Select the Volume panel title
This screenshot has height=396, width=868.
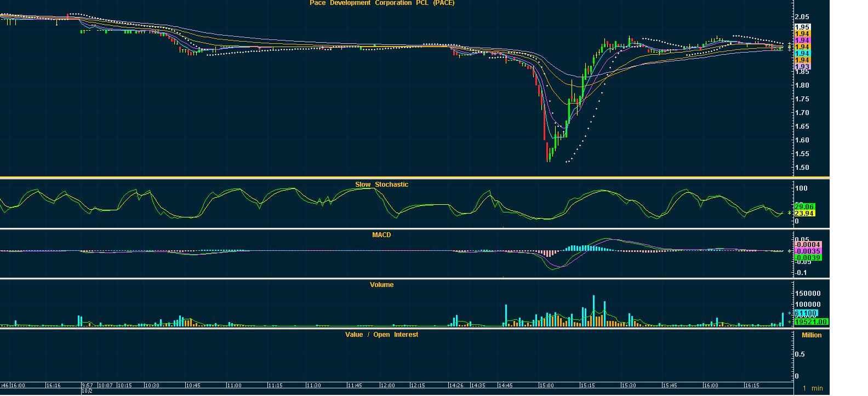[x=381, y=285]
